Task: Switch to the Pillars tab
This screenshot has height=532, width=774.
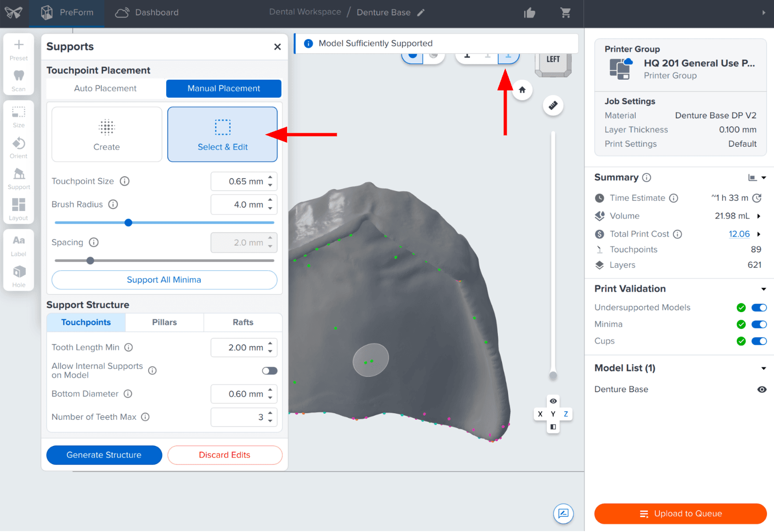Action: (x=164, y=322)
